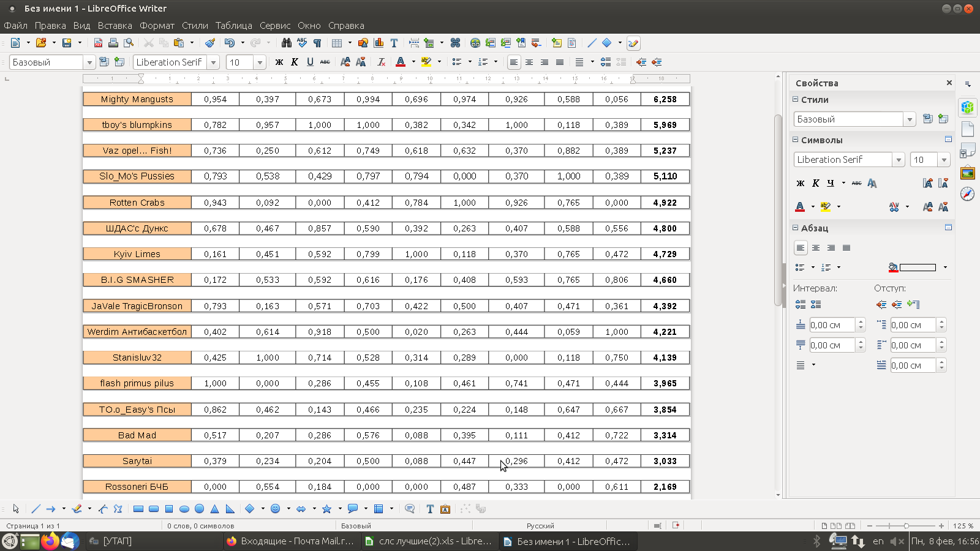980x551 pixels.
Task: Click the Insert hyperlink globe icon
Action: [x=475, y=43]
